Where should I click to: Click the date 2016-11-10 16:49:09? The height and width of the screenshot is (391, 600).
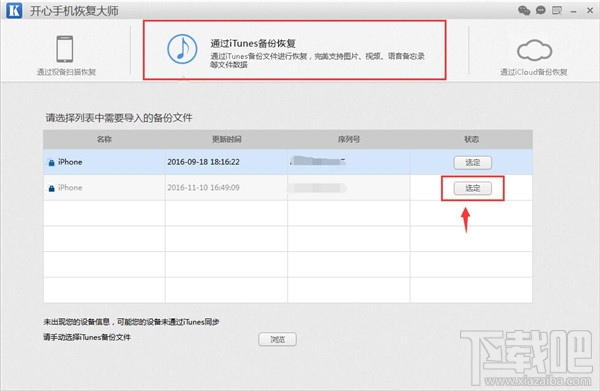point(204,187)
